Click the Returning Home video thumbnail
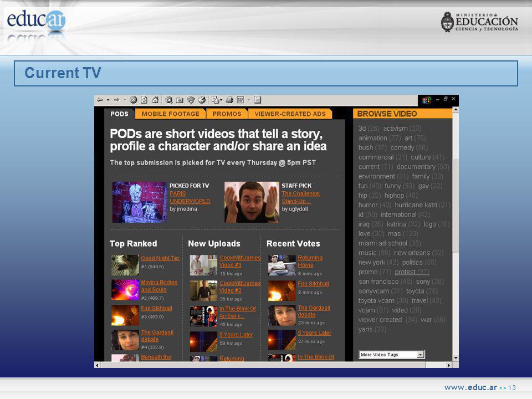This screenshot has width=532, height=399. [x=282, y=265]
